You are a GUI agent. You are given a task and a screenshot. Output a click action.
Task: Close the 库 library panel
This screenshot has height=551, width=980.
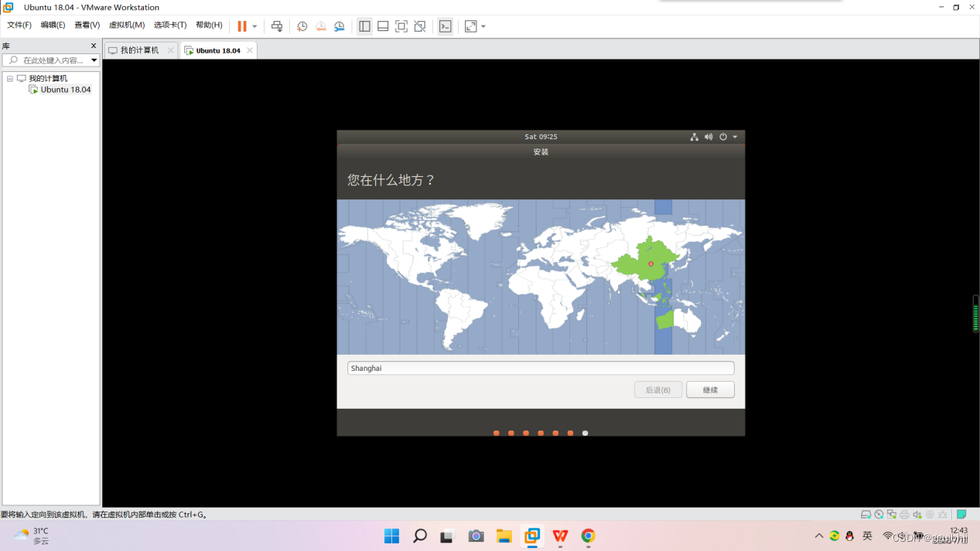(94, 46)
